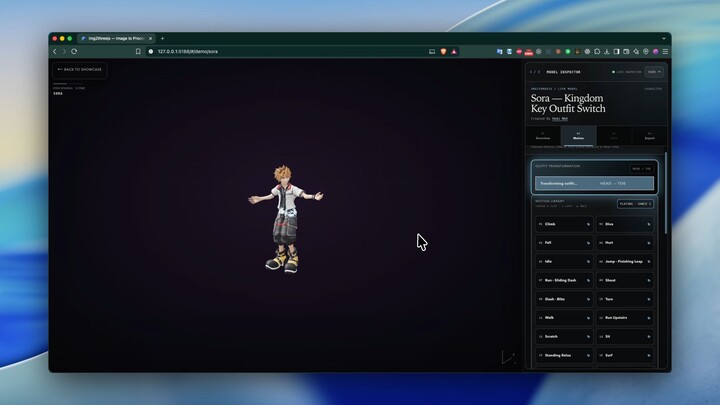The height and width of the screenshot is (405, 720).
Task: Open a new tab with the plus button
Action: pos(163,39)
